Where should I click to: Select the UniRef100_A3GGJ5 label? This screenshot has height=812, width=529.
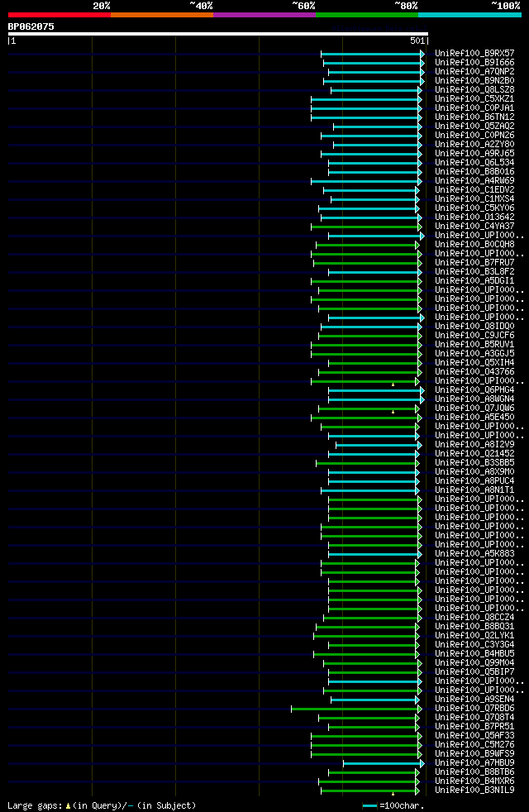click(474, 354)
